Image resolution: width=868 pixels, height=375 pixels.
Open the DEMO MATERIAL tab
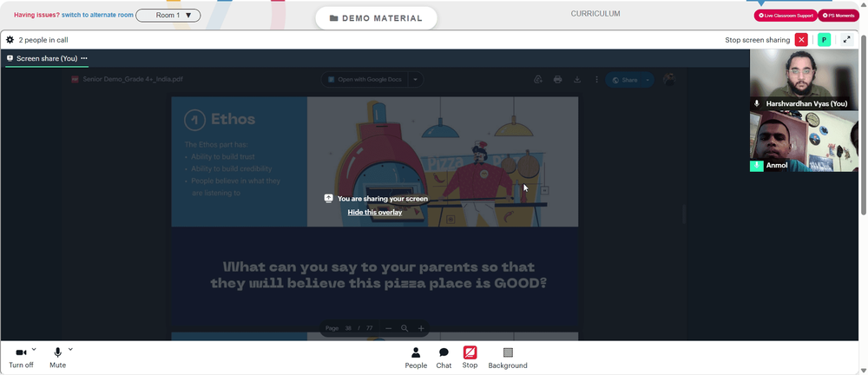376,18
